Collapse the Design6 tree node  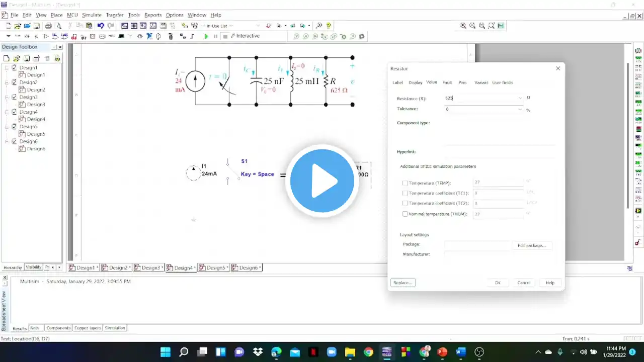click(x=7, y=141)
